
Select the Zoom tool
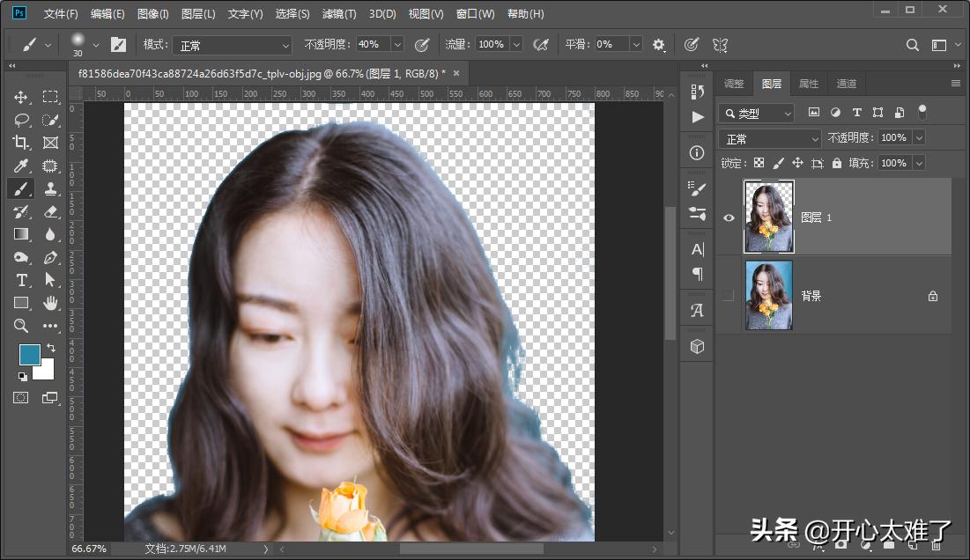click(21, 326)
